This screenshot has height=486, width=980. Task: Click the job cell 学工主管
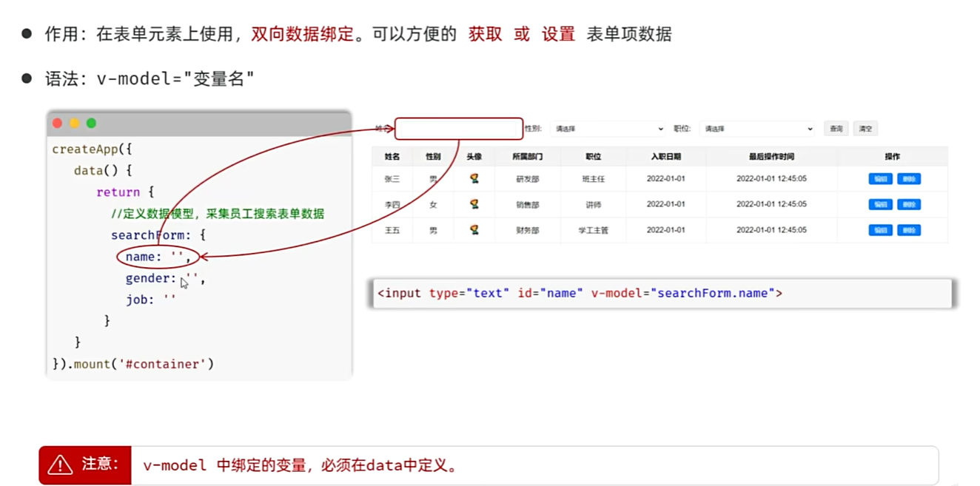coord(594,231)
